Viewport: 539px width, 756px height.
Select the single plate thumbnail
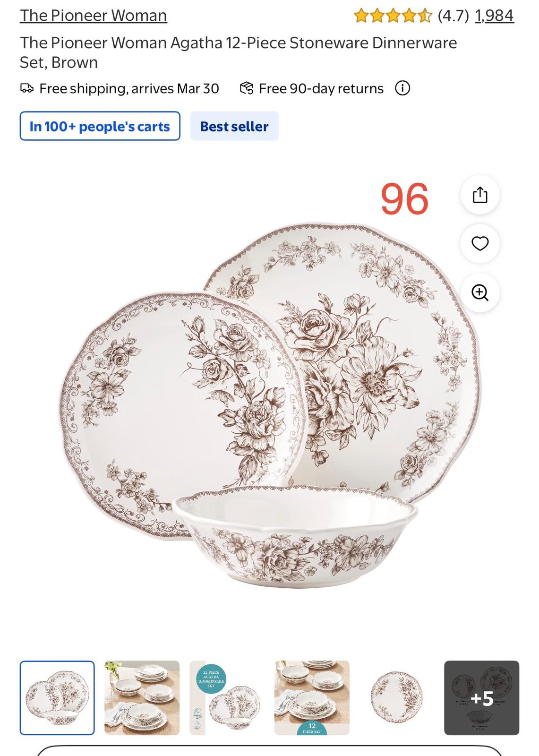pyautogui.click(x=397, y=698)
